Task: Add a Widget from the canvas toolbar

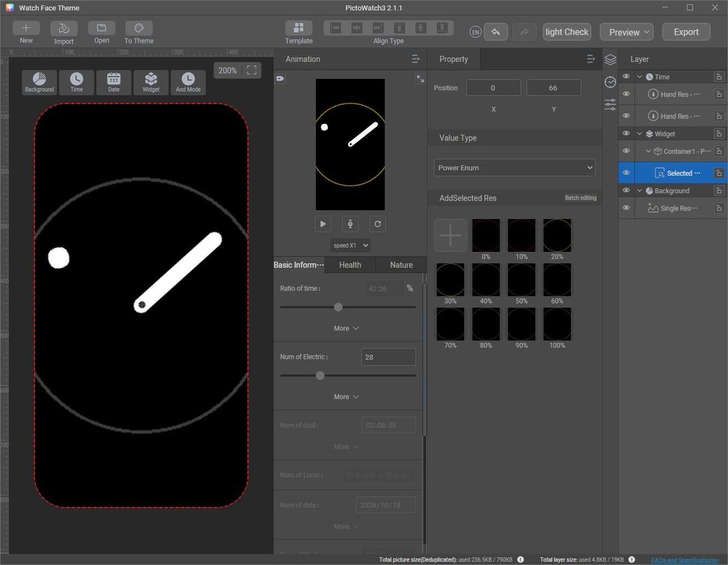Action: [151, 83]
